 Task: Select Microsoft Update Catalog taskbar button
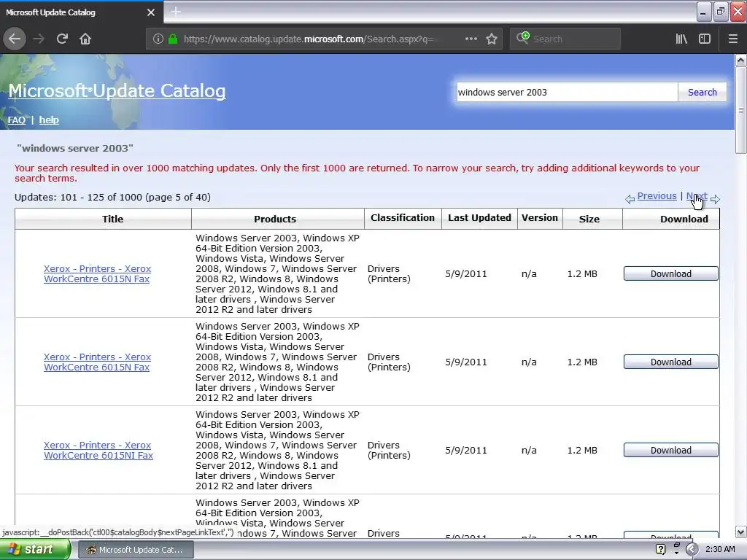tap(135, 550)
